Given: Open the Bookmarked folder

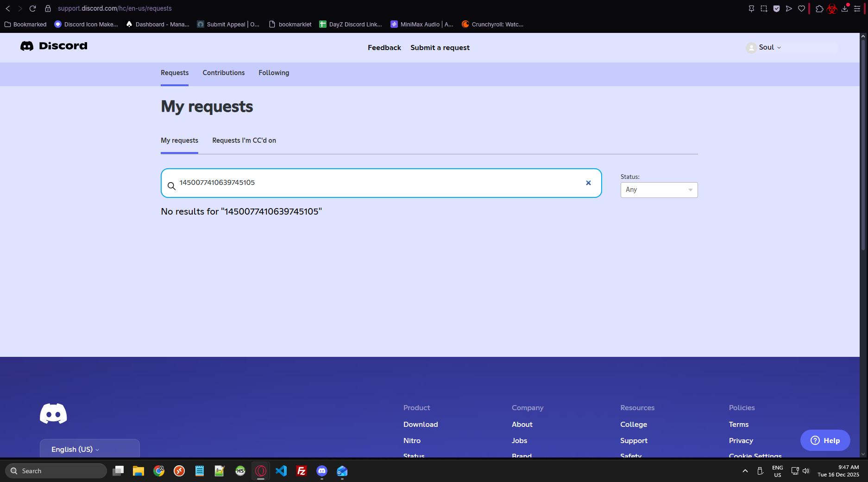Looking at the screenshot, I should [x=25, y=24].
